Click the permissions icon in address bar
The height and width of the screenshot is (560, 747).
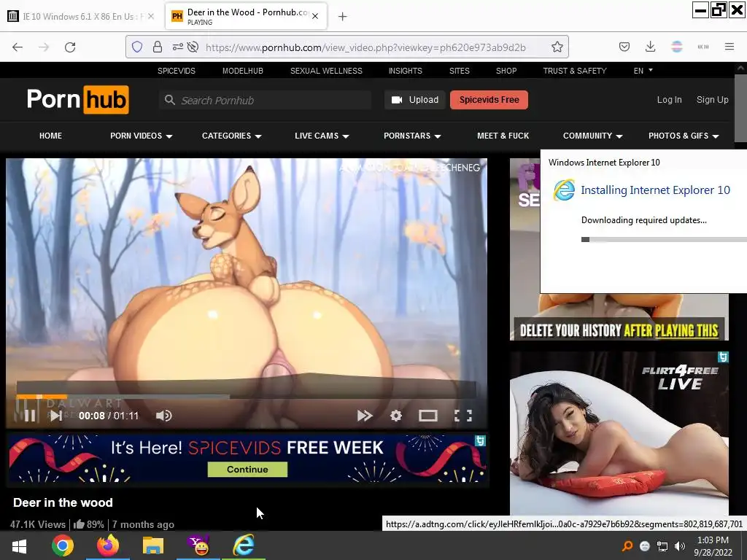pyautogui.click(x=178, y=47)
